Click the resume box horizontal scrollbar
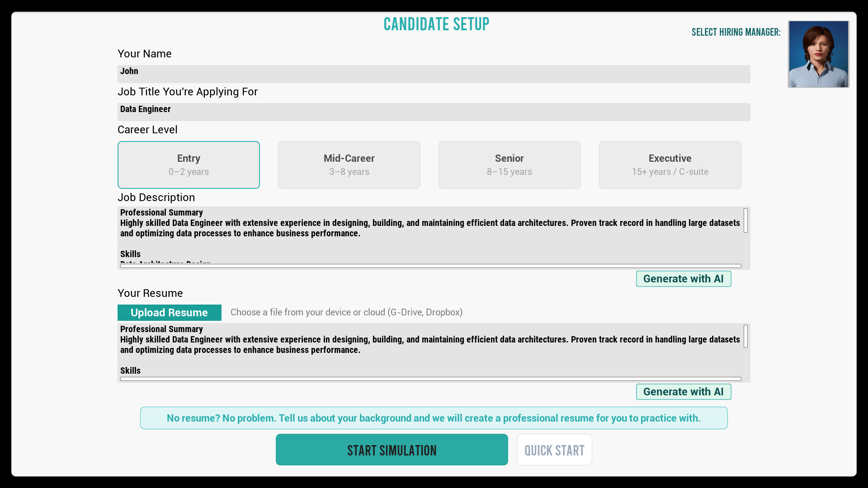 (x=431, y=379)
